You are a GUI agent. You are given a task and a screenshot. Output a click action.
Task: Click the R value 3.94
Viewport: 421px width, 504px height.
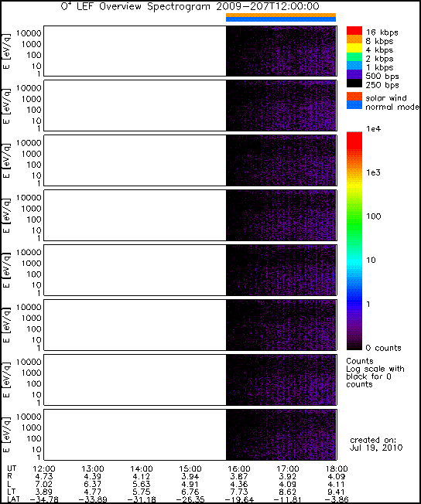tap(190, 476)
